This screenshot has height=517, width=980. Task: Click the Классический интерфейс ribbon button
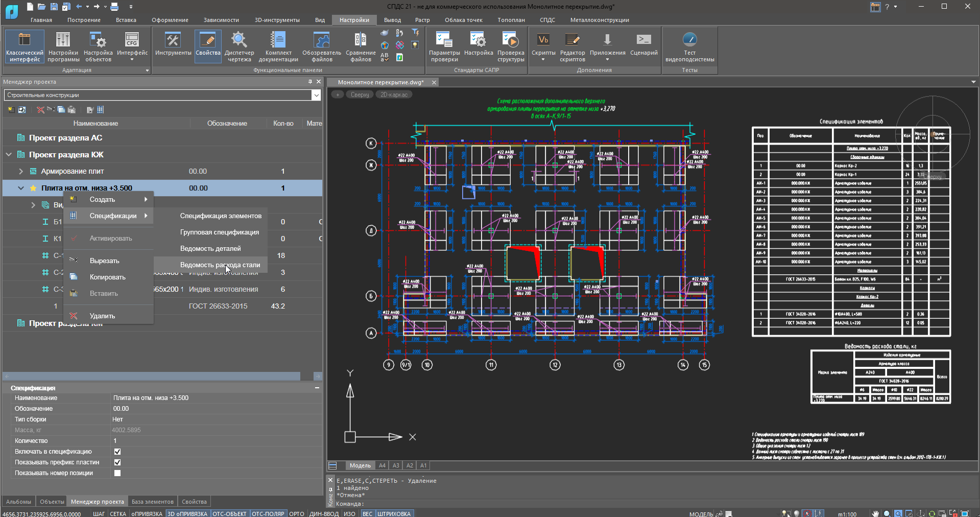coord(25,46)
